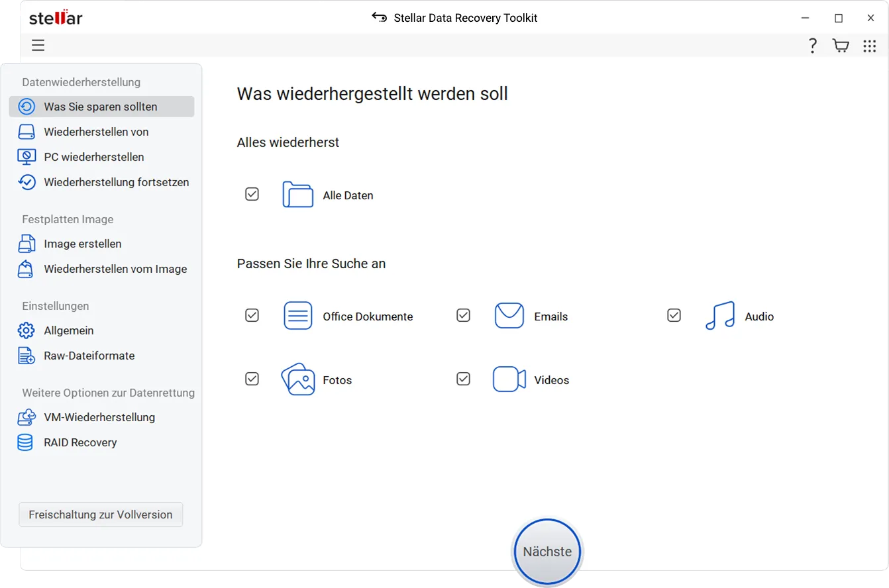Viewport: 889px width, 588px height.
Task: Click the Festplatten Image sidebar heading
Action: tap(68, 219)
